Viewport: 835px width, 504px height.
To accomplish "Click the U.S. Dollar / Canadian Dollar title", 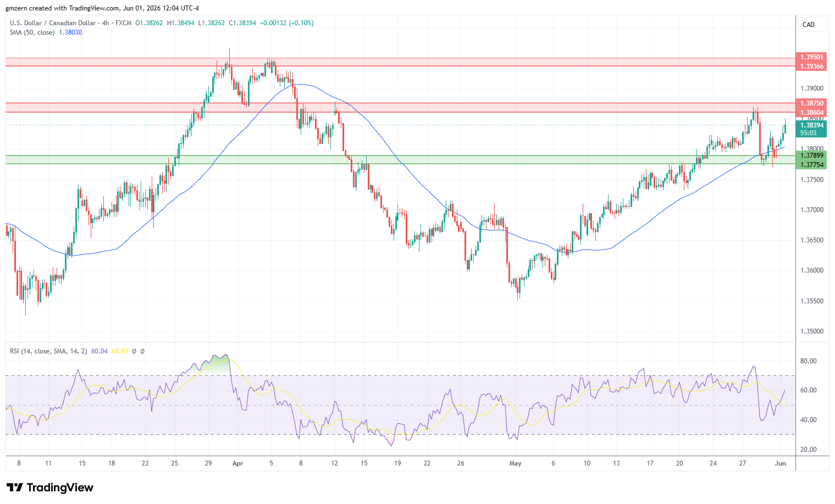I will click(53, 23).
